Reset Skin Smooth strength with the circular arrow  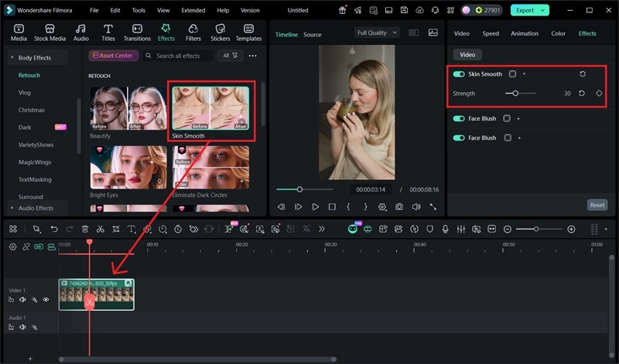tap(581, 94)
